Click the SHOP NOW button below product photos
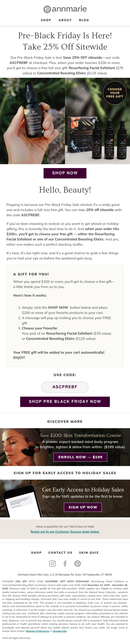The width and height of the screenshot is (130, 644). [x=65, y=173]
